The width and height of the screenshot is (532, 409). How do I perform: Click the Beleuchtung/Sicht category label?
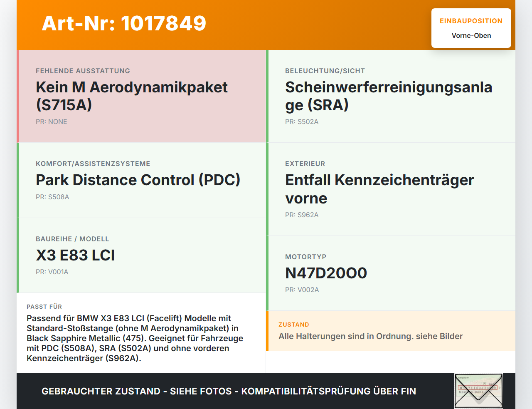325,71
